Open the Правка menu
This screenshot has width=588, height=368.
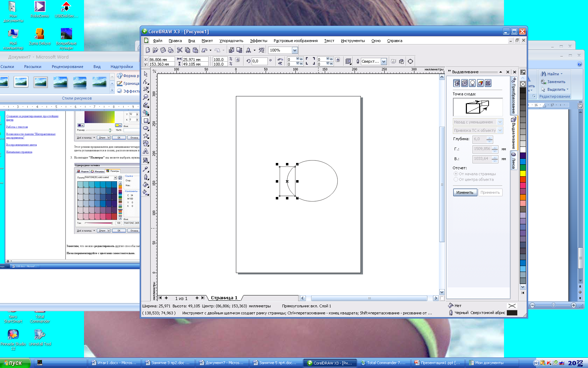tap(175, 41)
